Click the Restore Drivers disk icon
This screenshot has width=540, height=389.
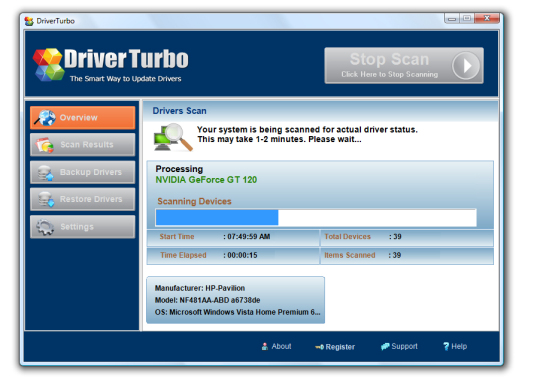click(x=46, y=199)
